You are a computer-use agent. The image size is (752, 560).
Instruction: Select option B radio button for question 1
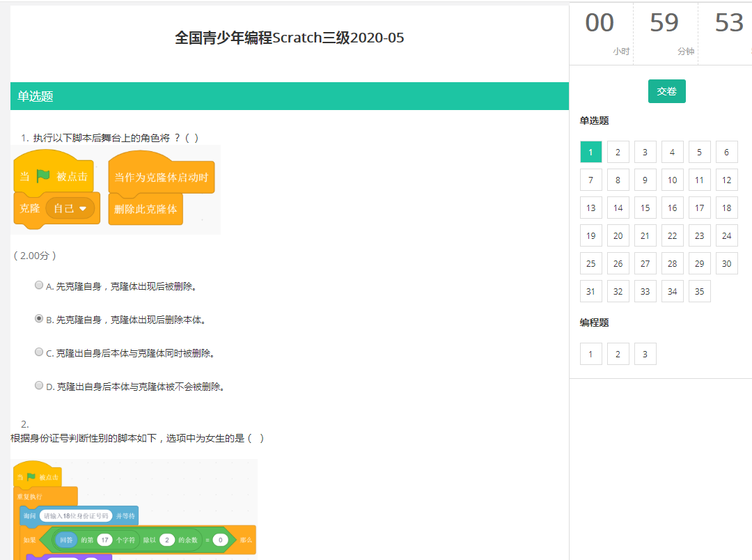[39, 318]
